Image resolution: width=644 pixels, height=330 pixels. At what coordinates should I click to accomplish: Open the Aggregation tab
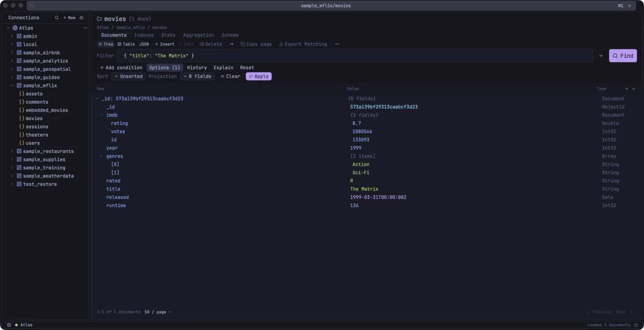(199, 35)
